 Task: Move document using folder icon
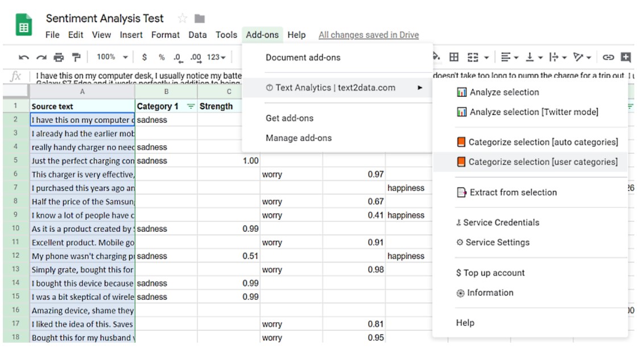[200, 18]
